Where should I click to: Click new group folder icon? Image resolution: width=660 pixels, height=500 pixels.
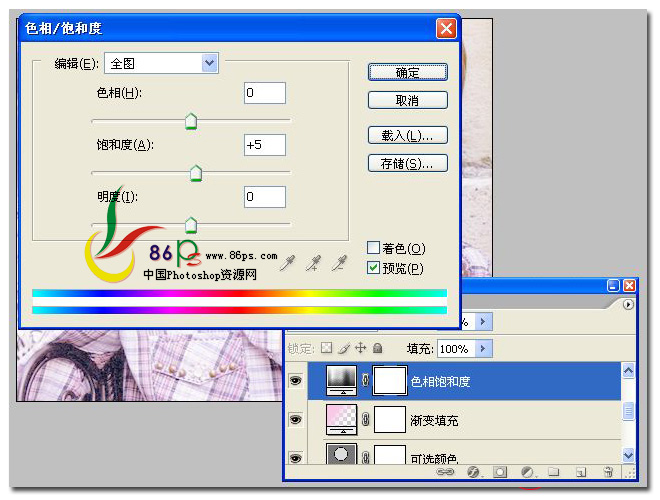[x=554, y=472]
